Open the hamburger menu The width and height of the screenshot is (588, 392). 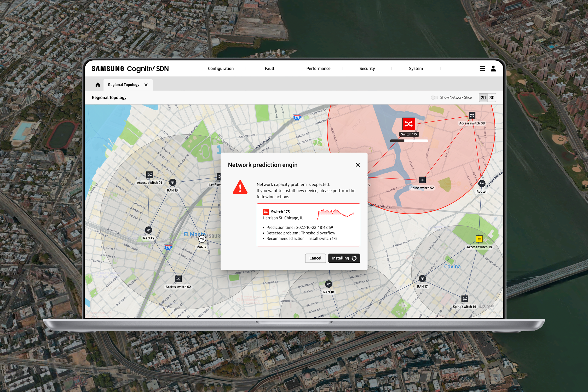482,68
